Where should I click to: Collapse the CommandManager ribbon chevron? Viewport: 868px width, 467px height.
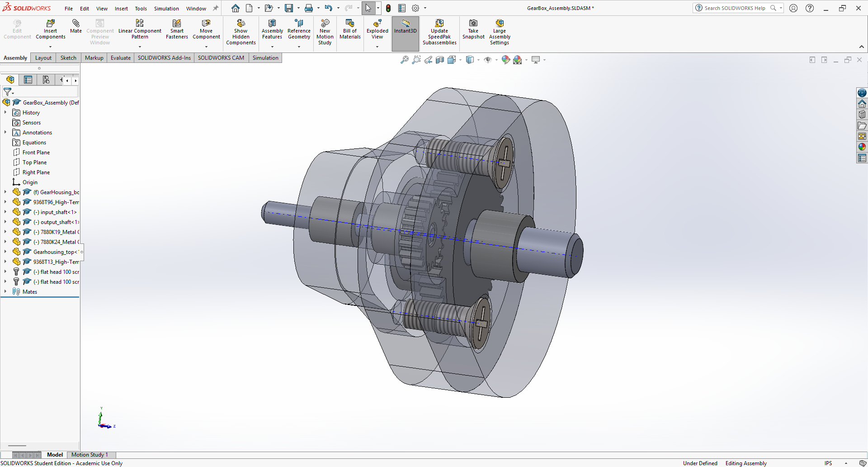[862, 47]
